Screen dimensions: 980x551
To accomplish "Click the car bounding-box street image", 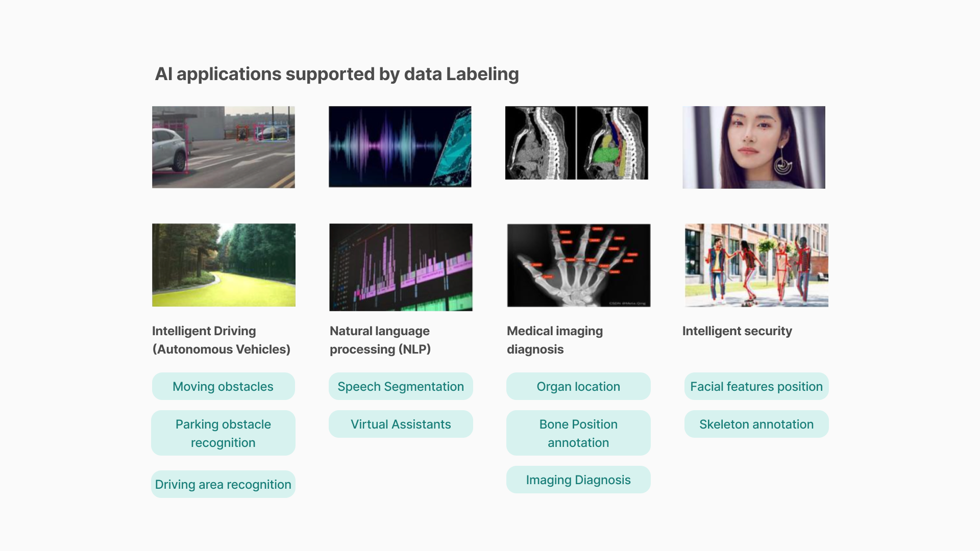I will pyautogui.click(x=223, y=147).
